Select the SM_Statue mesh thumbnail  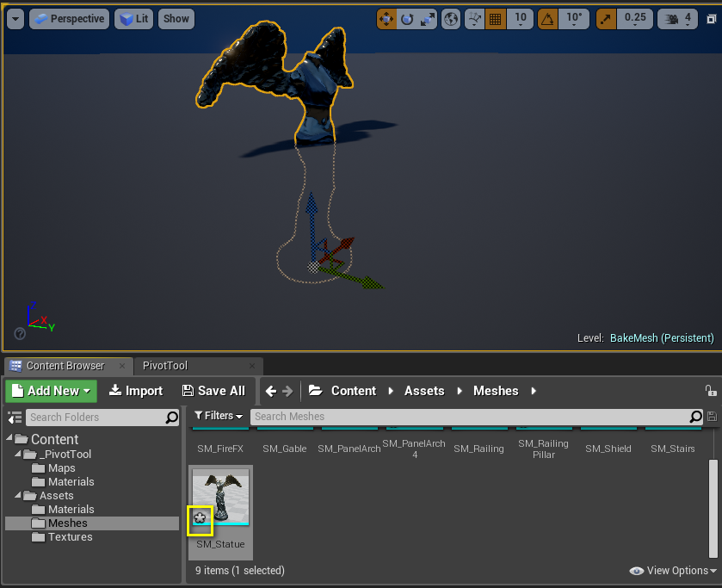point(220,498)
